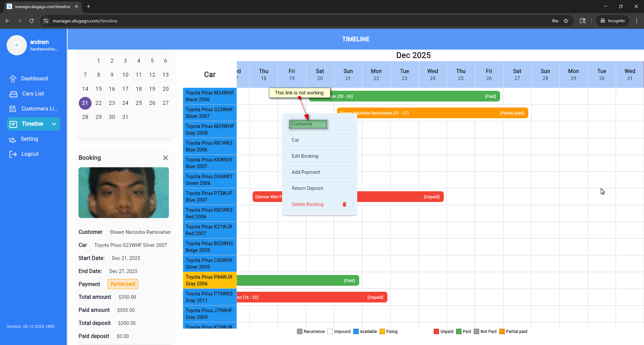This screenshot has height=345, width=644.
Task: Click the Logout icon
Action: tap(13, 154)
